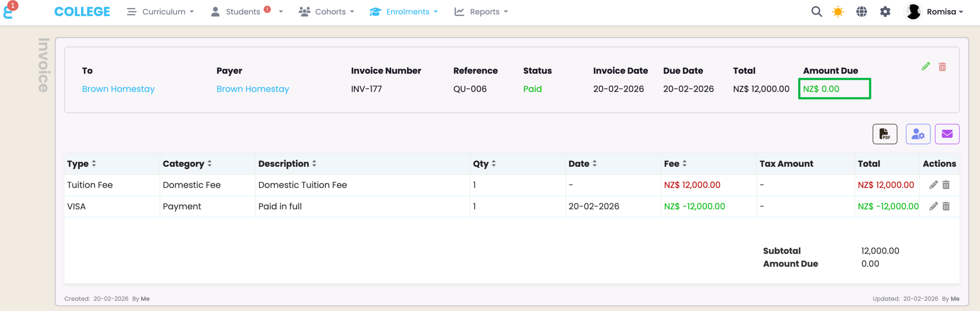Viewport: 980px width, 311px height.
Task: Email the invoice using envelope button
Action: [947, 134]
